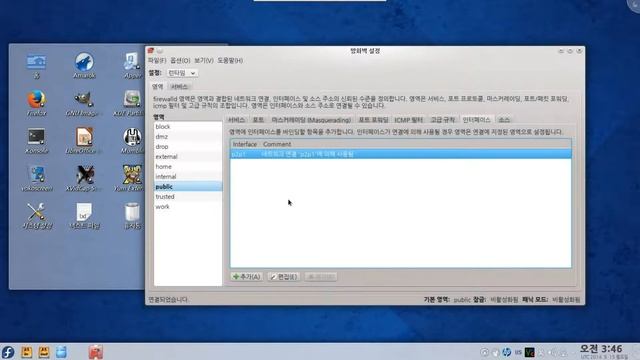Screen dimensions: 640x360
Task: Click the Comment column header
Action: click(277, 144)
